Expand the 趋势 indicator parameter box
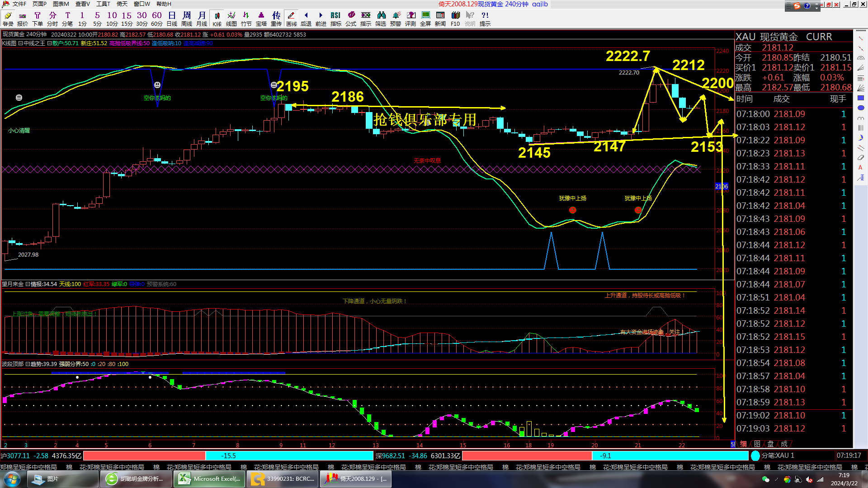The height and width of the screenshot is (488, 868). pyautogui.click(x=28, y=364)
